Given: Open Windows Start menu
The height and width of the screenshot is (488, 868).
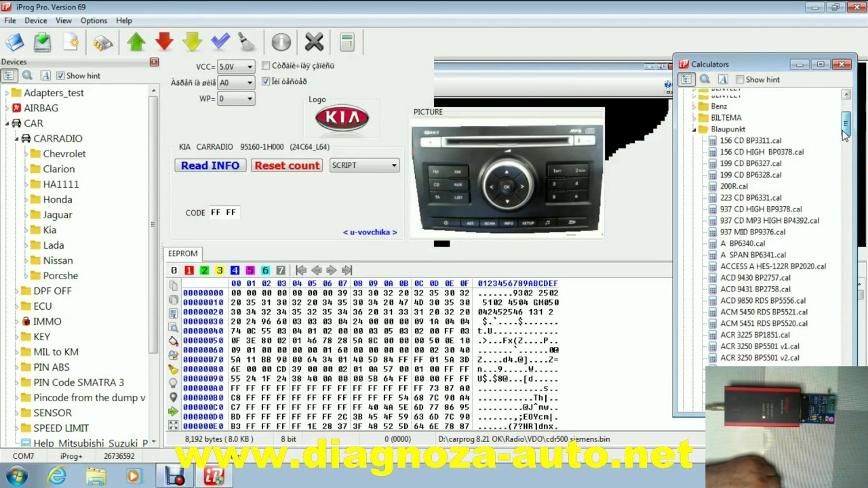Looking at the screenshot, I should [x=16, y=476].
